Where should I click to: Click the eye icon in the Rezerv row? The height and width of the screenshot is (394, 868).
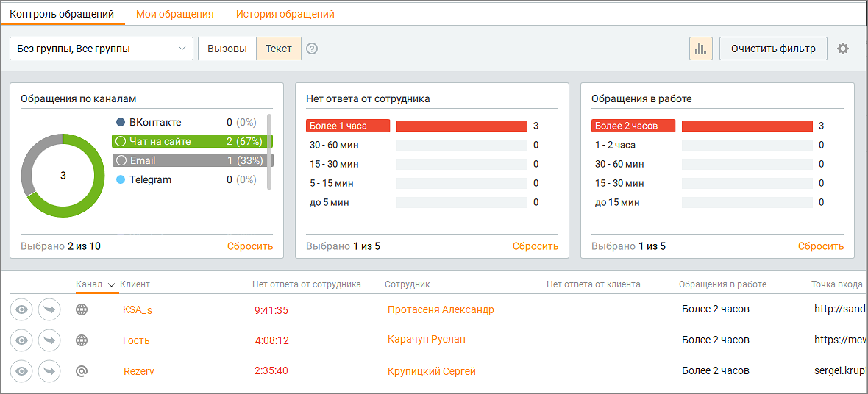click(21, 371)
